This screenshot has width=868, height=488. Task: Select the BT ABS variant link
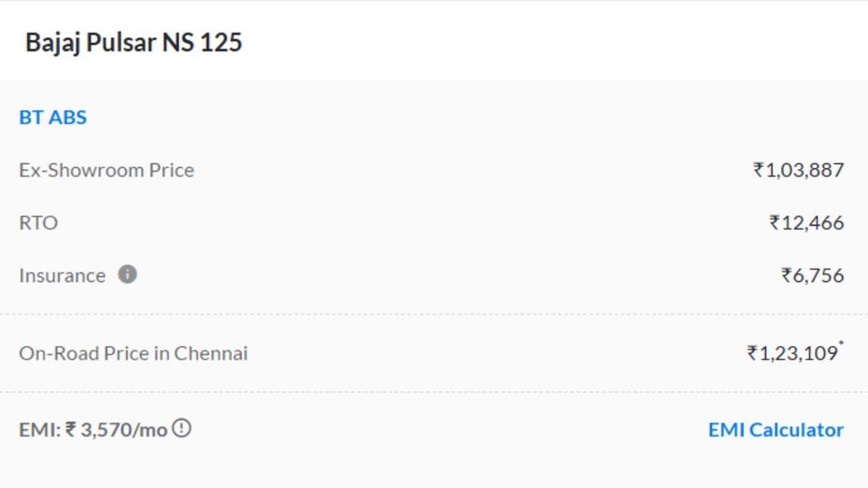tap(52, 118)
